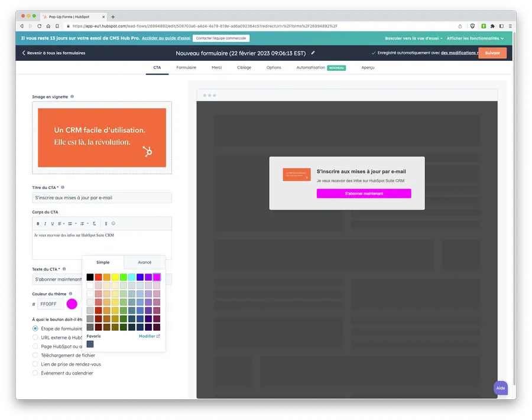Open Brave shields icon
Image resolution: width=532 pixels, height=420 pixels.
coord(472,26)
